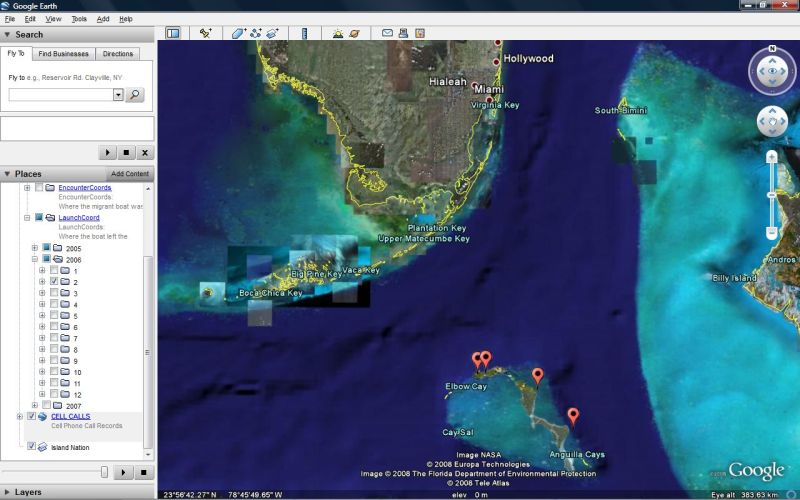Open the View menu
Screen dimensions: 800x500
(53, 19)
